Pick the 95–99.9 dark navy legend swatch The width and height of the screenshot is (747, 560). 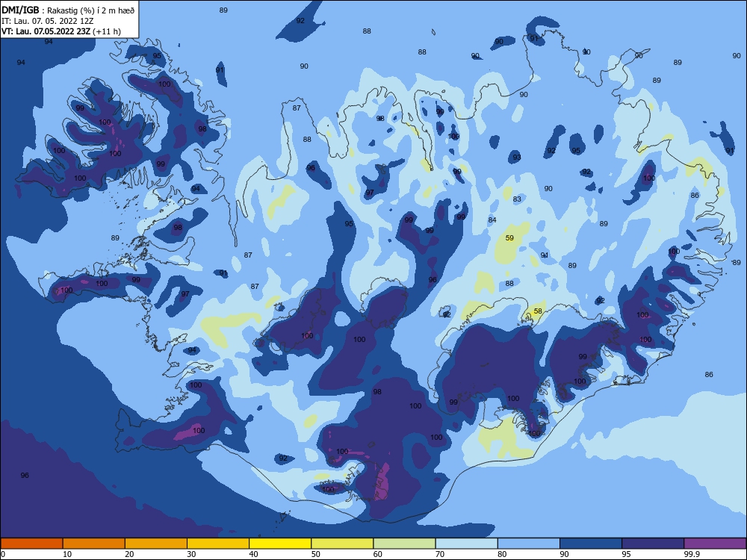pyautogui.click(x=653, y=544)
